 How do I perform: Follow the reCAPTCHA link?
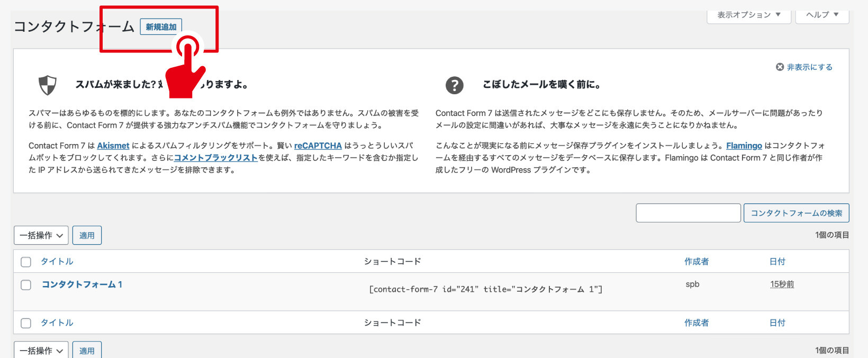(x=318, y=146)
